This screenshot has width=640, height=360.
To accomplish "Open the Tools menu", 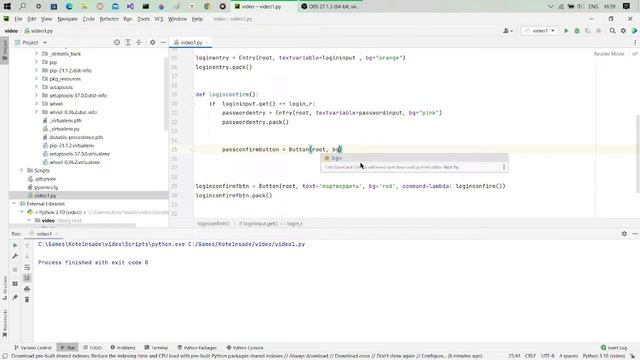I will [x=143, y=19].
